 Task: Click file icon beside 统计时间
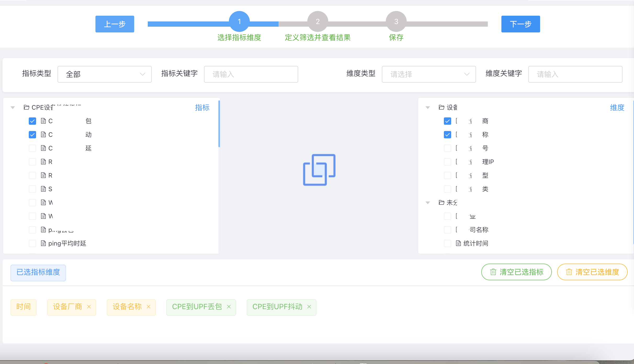coord(458,243)
